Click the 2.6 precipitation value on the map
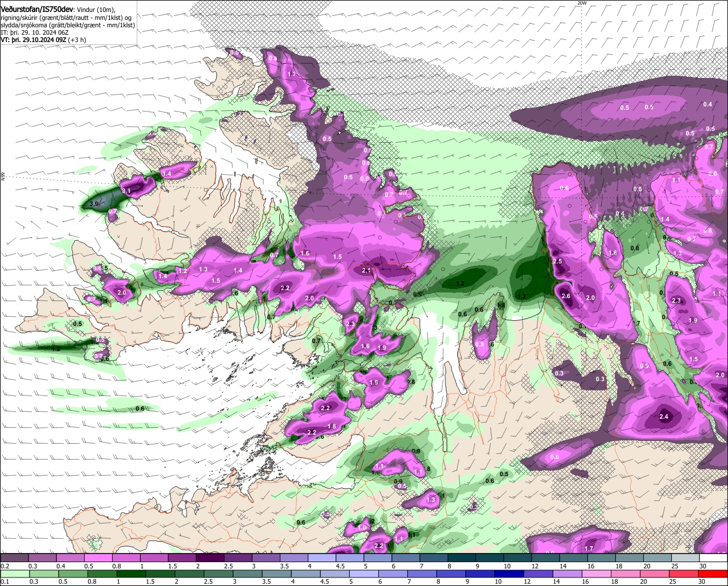 click(x=566, y=296)
